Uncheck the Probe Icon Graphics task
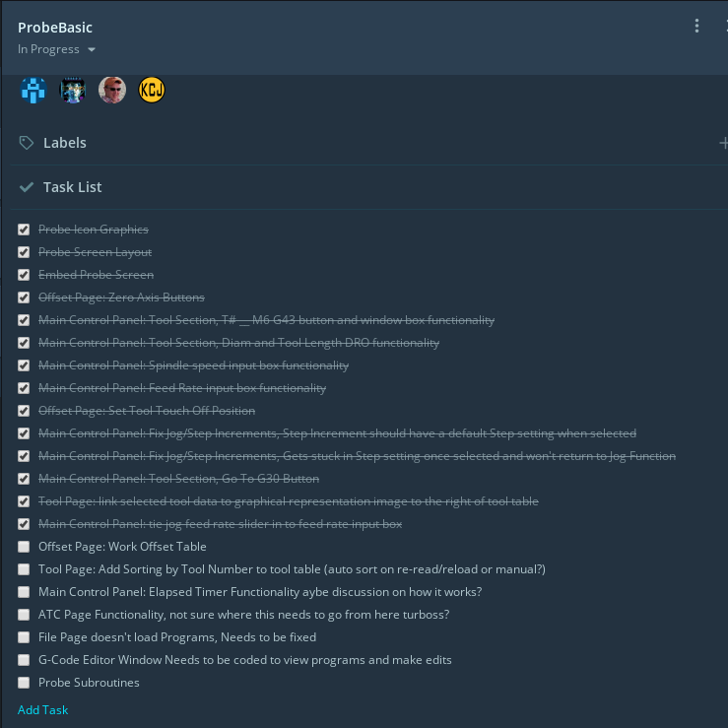This screenshot has height=728, width=728. (24, 230)
